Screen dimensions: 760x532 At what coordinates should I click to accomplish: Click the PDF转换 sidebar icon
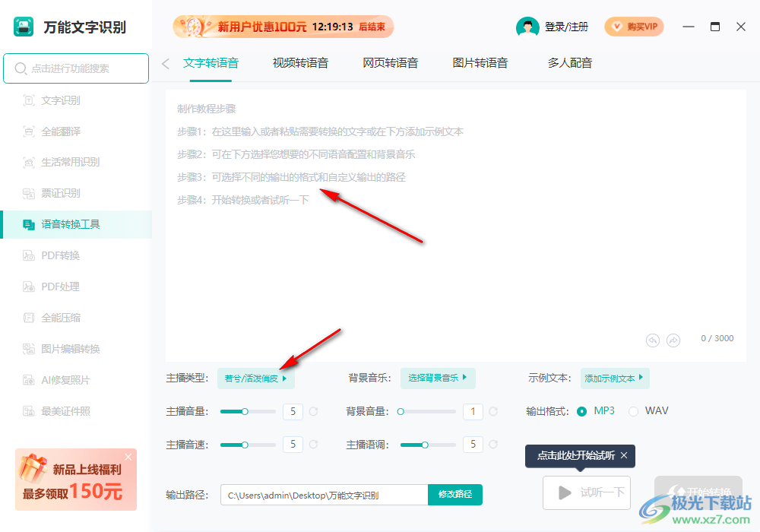(x=29, y=255)
